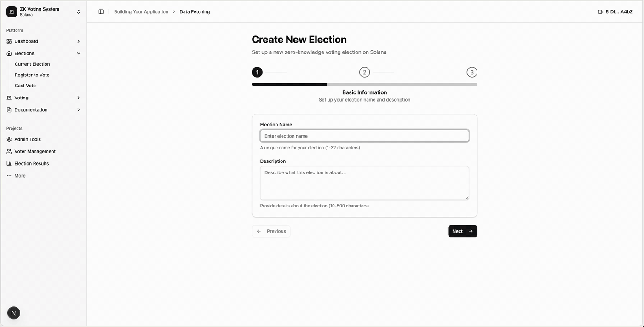This screenshot has width=644, height=327.
Task: Select the Admin Tools gear icon
Action: point(9,139)
